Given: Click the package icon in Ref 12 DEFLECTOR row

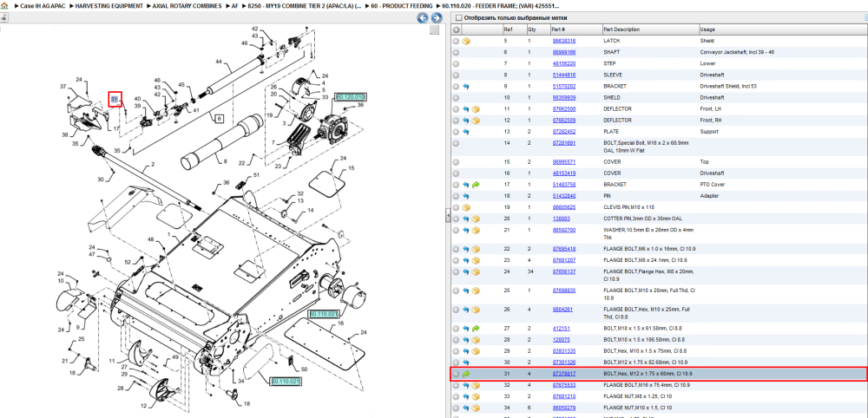Looking at the screenshot, I should (476, 121).
